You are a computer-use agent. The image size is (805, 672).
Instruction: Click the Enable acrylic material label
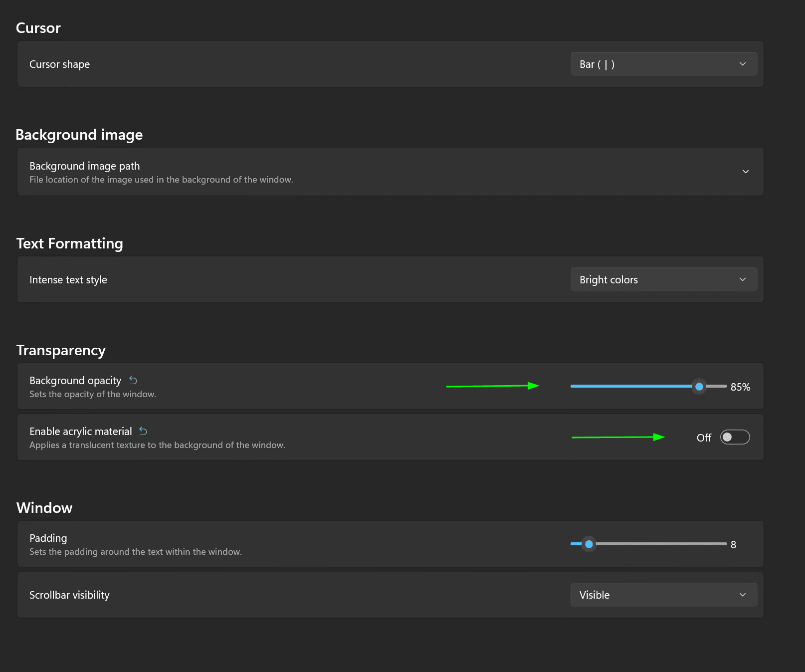coord(80,432)
